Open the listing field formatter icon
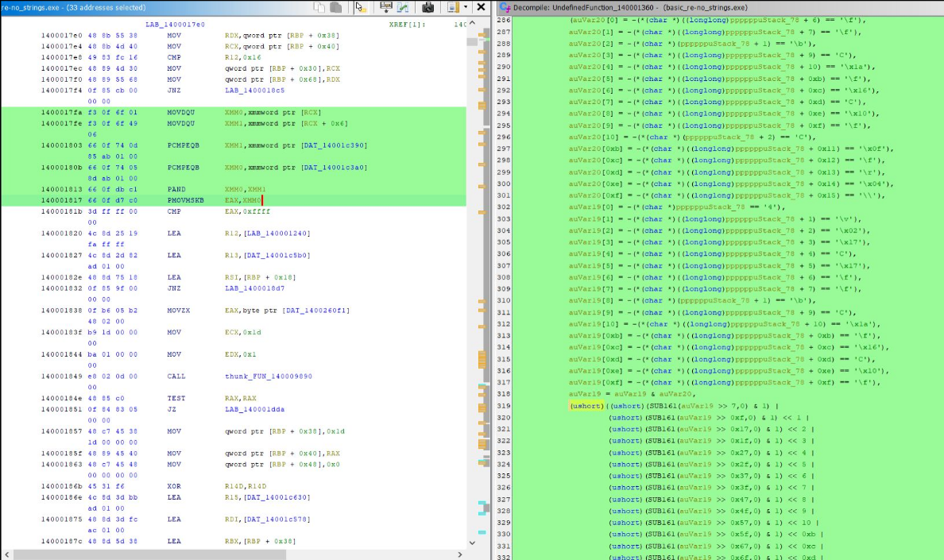 point(386,7)
